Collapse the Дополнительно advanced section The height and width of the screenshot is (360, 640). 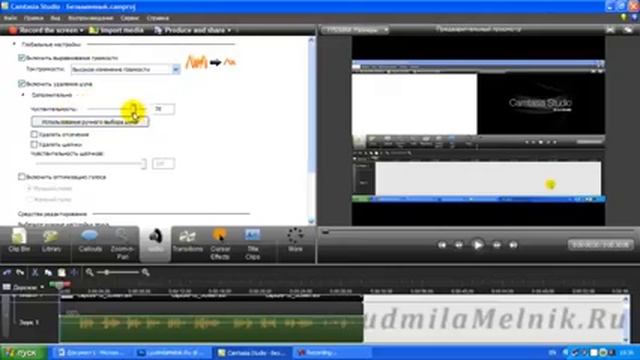pyautogui.click(x=23, y=95)
